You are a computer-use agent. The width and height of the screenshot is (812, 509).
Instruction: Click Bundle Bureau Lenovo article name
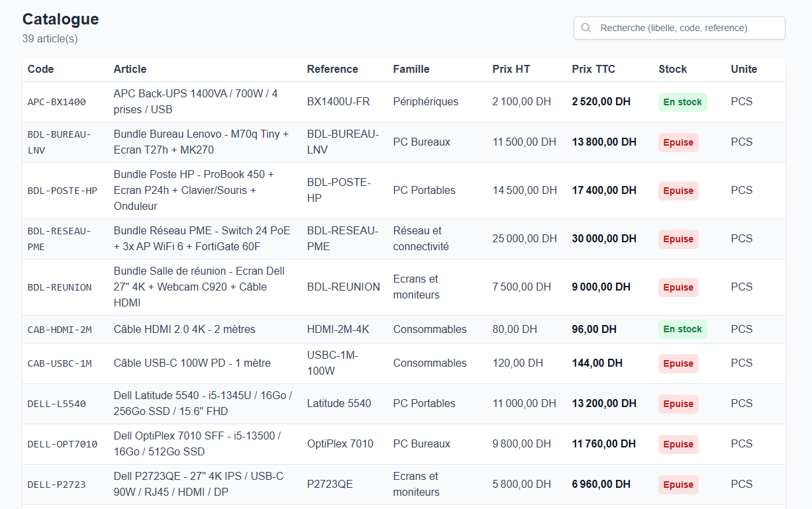tap(201, 142)
